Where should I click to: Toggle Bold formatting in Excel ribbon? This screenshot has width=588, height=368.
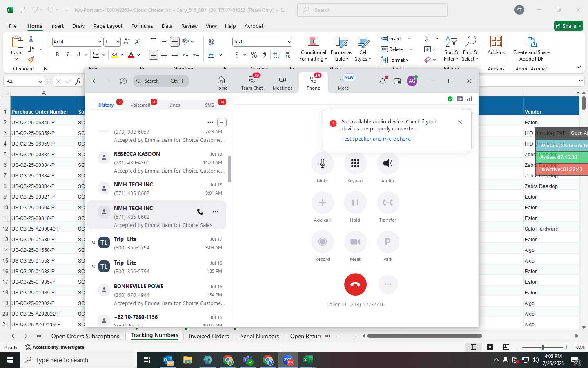[x=57, y=55]
